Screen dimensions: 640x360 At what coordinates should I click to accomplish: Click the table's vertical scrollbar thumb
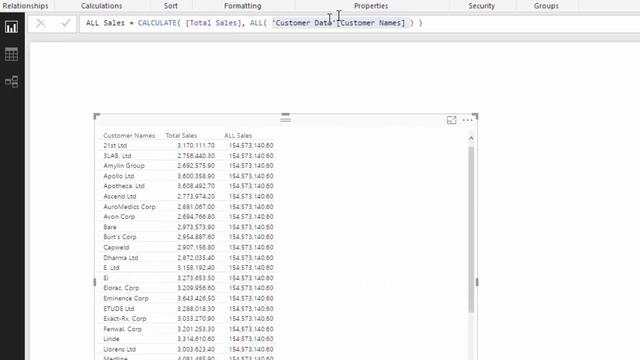pyautogui.click(x=471, y=230)
